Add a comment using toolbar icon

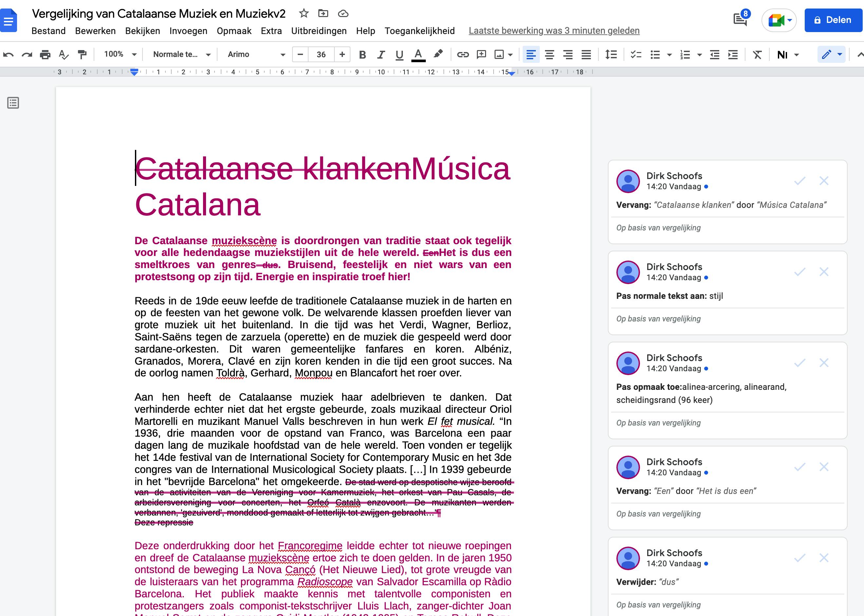pos(481,55)
